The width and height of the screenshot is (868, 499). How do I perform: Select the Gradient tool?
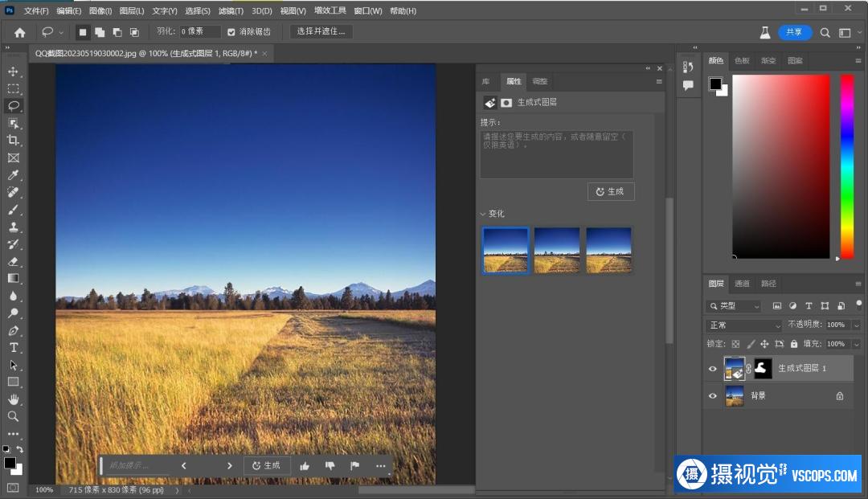pos(14,278)
